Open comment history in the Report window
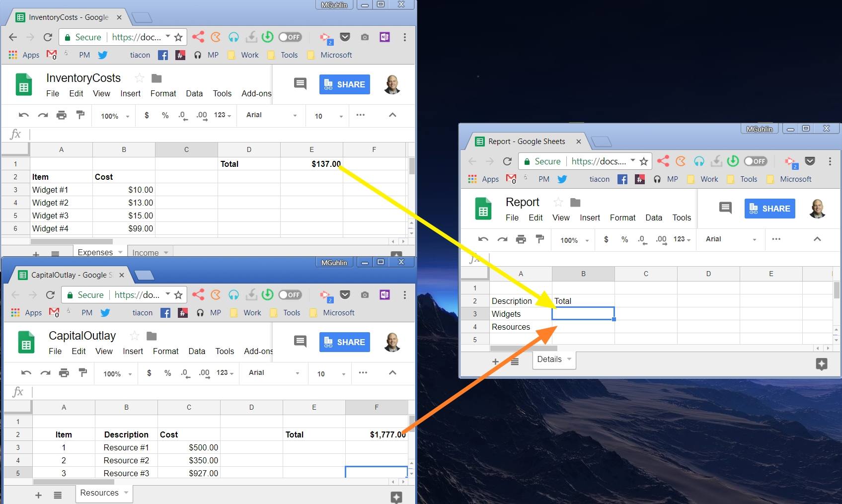 [x=725, y=208]
